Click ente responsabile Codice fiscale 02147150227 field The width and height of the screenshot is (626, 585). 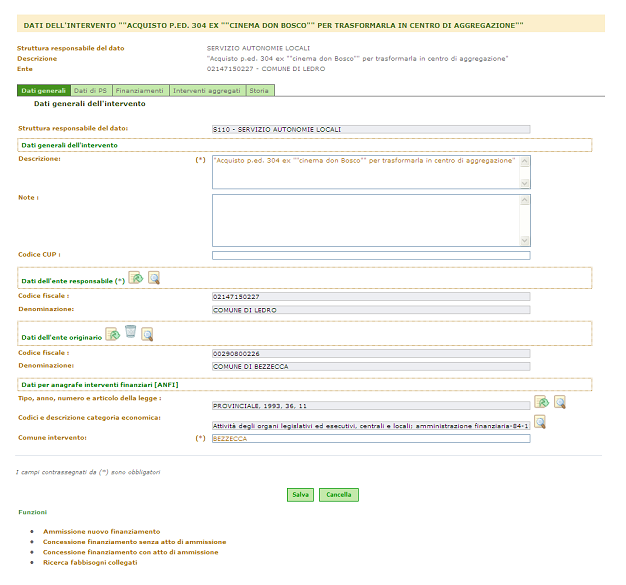click(x=371, y=297)
